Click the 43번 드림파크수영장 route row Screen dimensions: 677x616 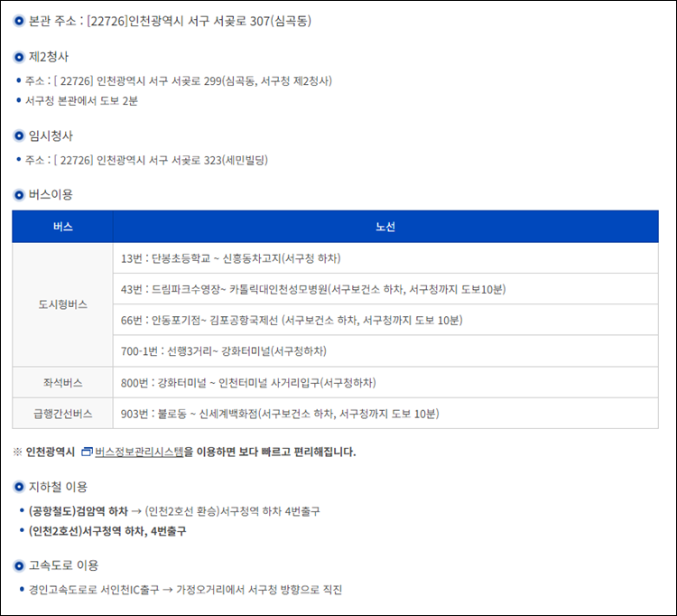[x=385, y=289]
